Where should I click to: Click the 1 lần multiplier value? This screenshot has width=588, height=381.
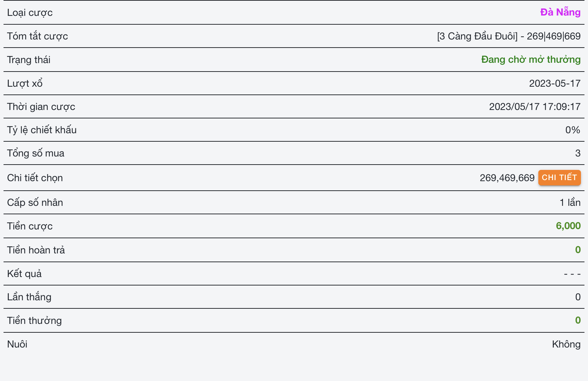click(570, 203)
